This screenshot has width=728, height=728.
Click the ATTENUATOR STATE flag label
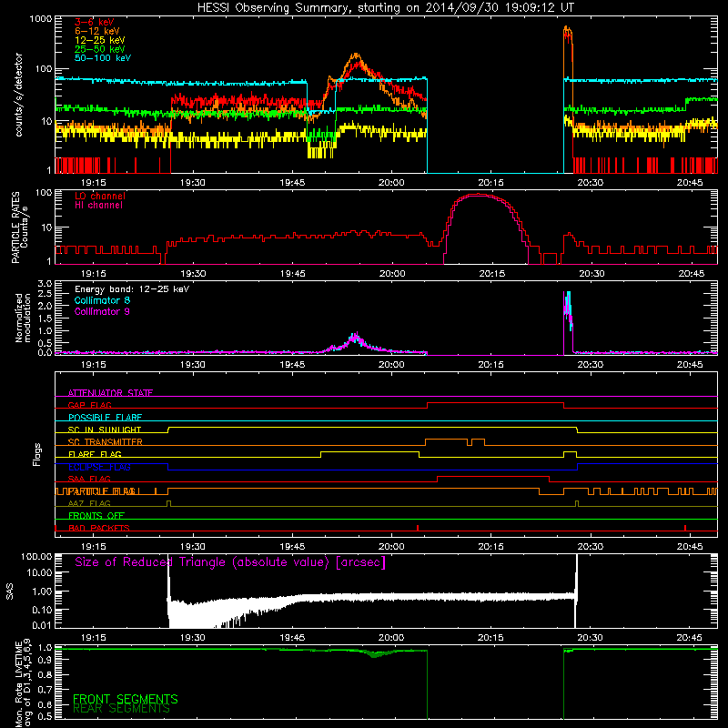tap(110, 393)
